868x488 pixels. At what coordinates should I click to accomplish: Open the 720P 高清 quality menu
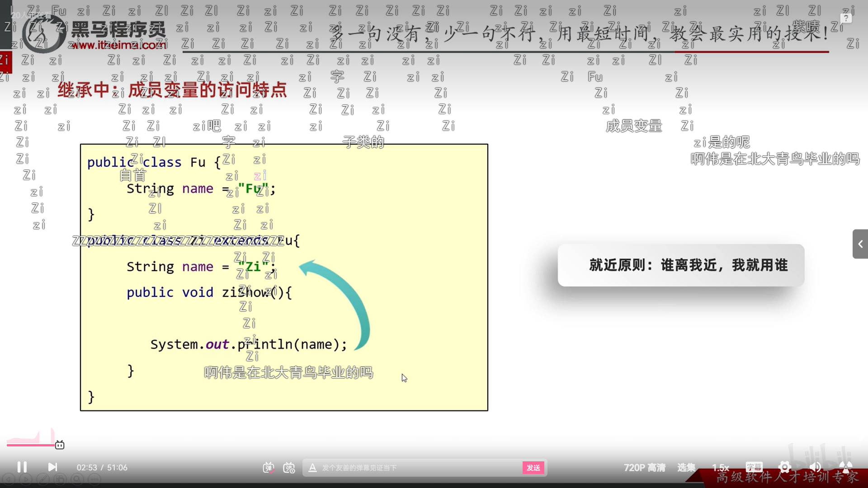point(644,468)
